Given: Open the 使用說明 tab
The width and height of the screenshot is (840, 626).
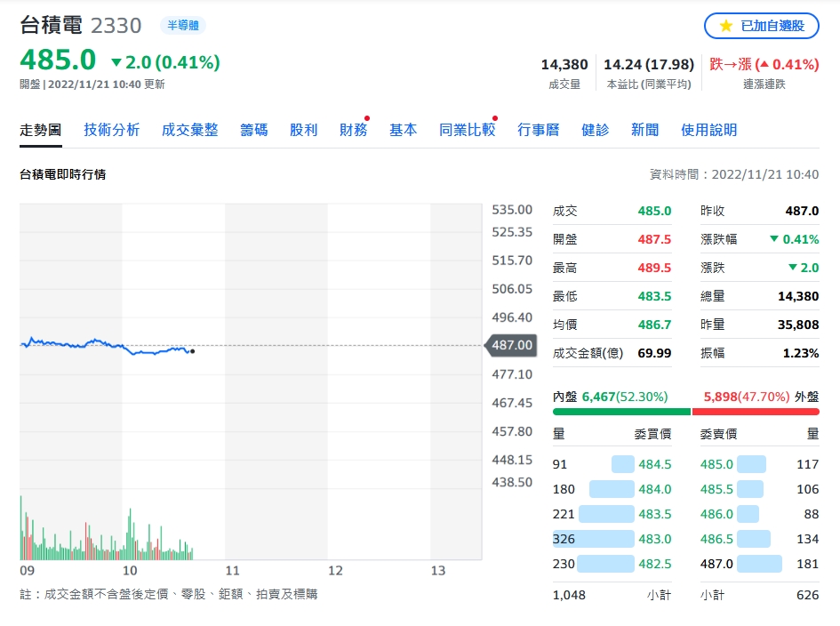Looking at the screenshot, I should point(708,130).
